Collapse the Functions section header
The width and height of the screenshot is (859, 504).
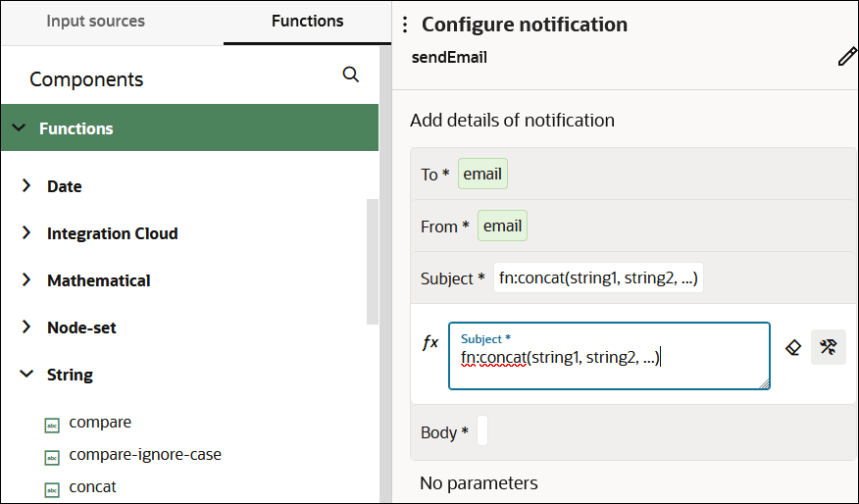pyautogui.click(x=19, y=128)
